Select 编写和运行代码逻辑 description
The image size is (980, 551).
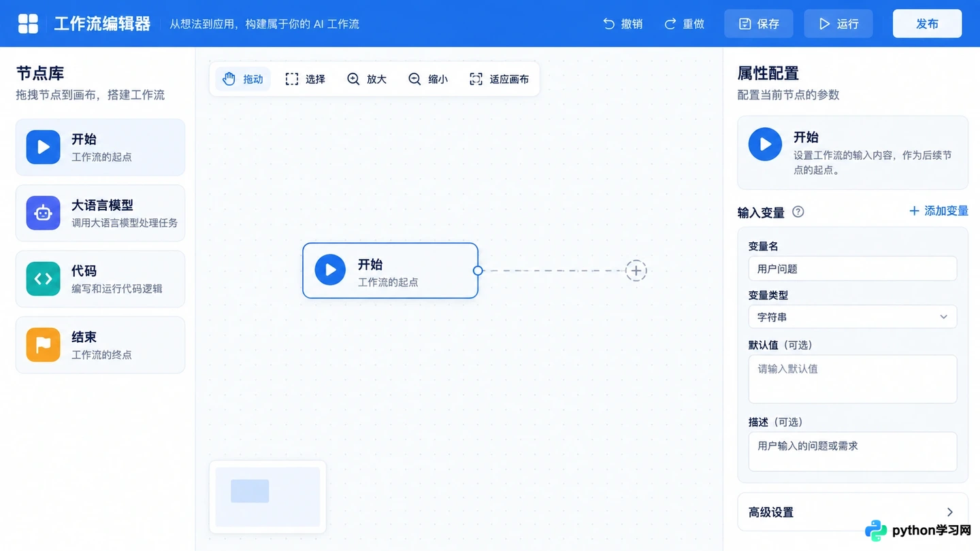[x=117, y=289]
